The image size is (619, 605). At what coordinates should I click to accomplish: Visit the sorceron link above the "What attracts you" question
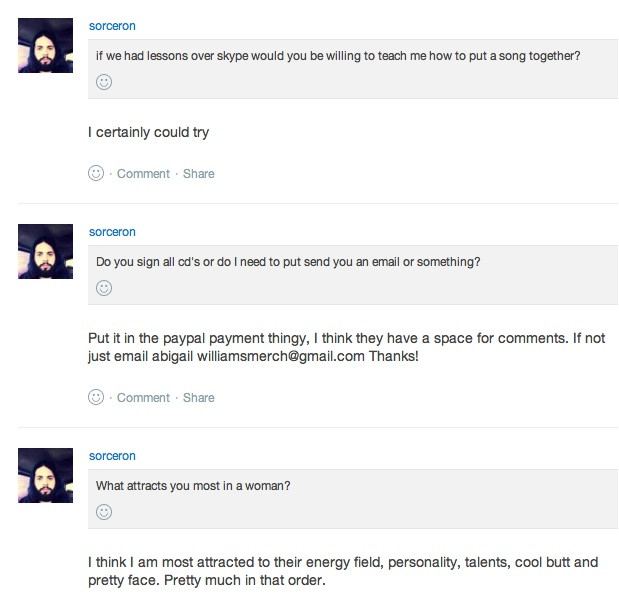tap(112, 456)
